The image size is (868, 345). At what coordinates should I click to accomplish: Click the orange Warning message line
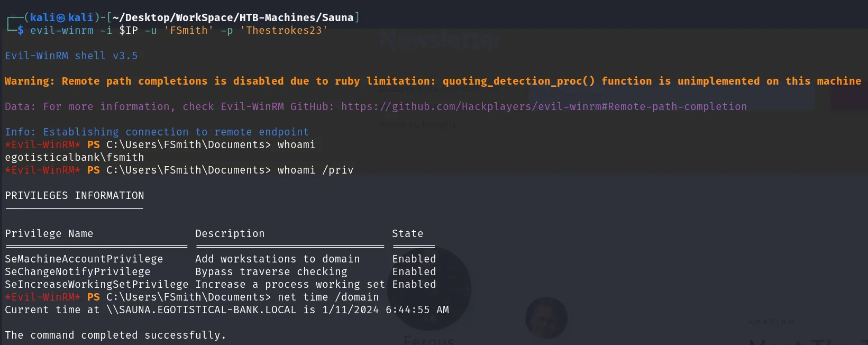pos(433,81)
